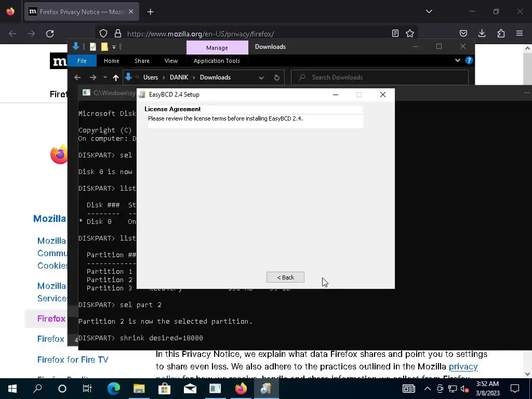Reload the Firefox page
This screenshot has width=532, height=399.
tap(50, 34)
